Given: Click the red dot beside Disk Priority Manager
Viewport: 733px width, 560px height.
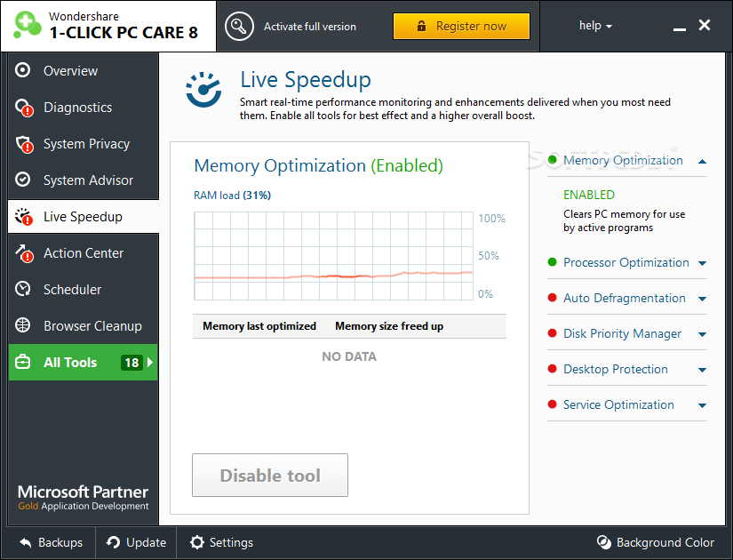Looking at the screenshot, I should 552,333.
